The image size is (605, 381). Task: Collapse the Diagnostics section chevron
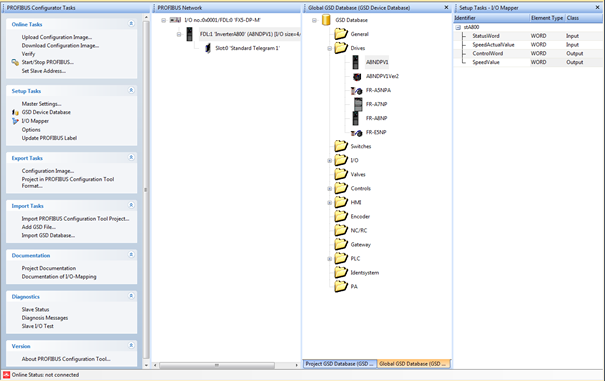click(131, 296)
